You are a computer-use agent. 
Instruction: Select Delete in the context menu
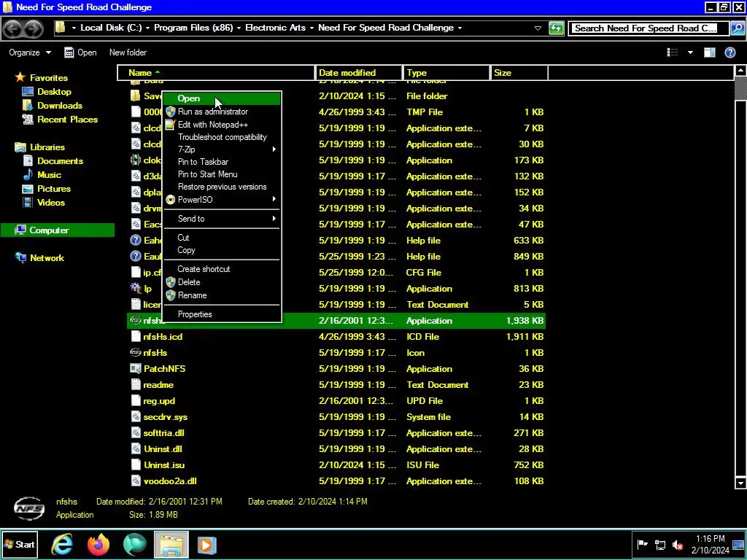[x=222, y=282]
